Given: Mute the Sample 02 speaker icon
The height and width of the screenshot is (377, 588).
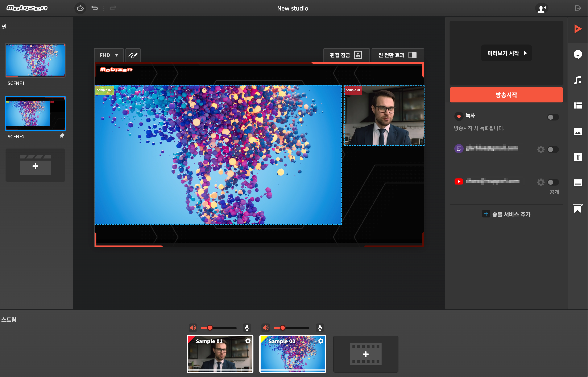Looking at the screenshot, I should pos(265,327).
